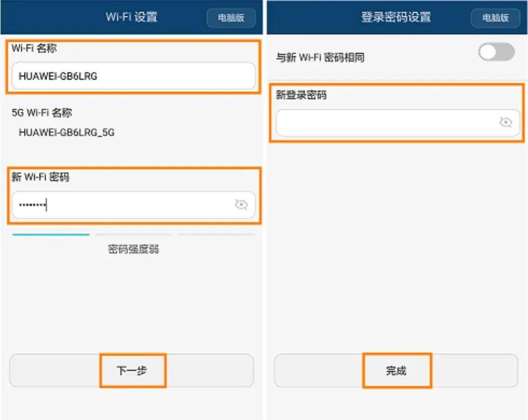Reveal the 新登录密码 using its eye icon

505,122
